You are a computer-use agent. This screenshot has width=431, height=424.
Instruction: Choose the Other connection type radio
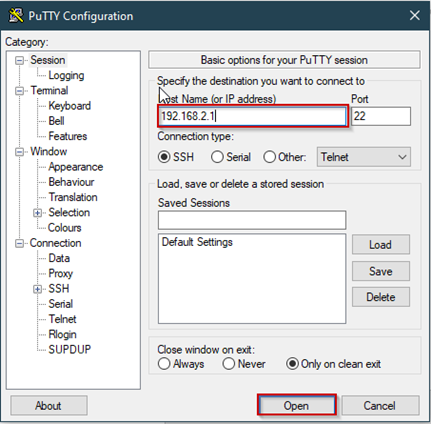[269, 157]
